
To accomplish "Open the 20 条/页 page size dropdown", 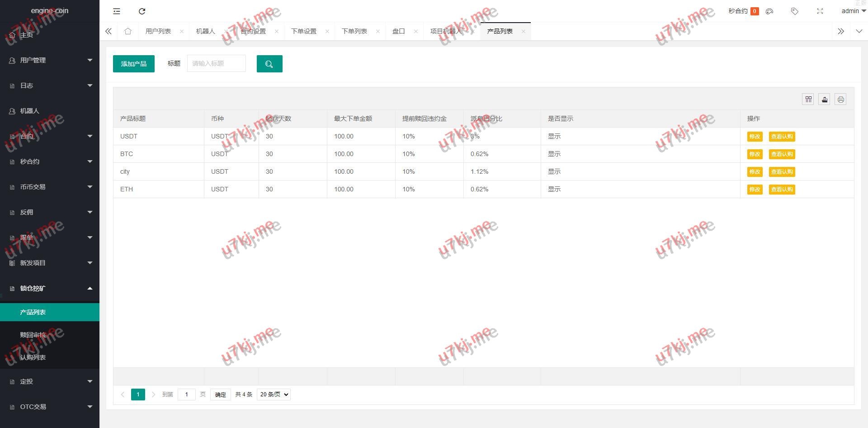I will tap(274, 395).
